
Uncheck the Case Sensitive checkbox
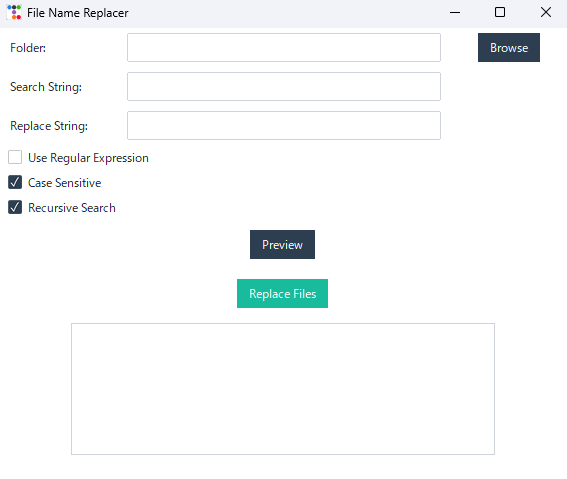pyautogui.click(x=15, y=183)
